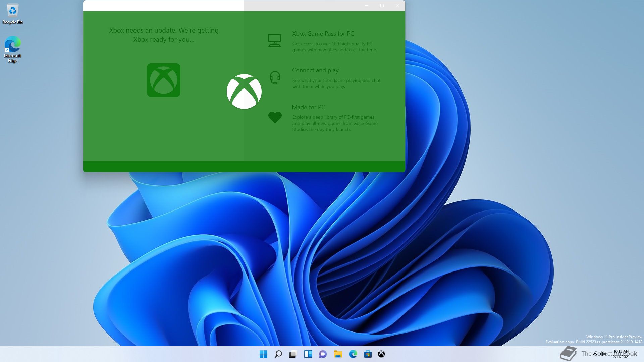Viewport: 644px width, 362px height.
Task: Expand the hidden system tray icons chevron
Action: (x=595, y=354)
